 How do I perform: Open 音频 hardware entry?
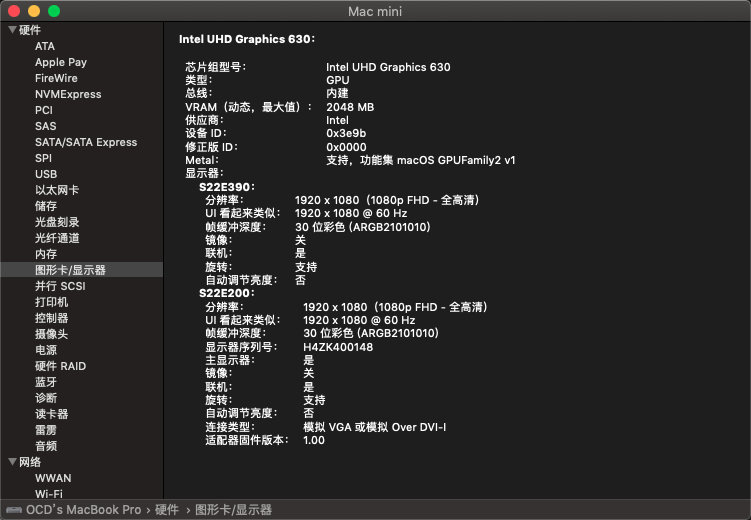[x=46, y=446]
